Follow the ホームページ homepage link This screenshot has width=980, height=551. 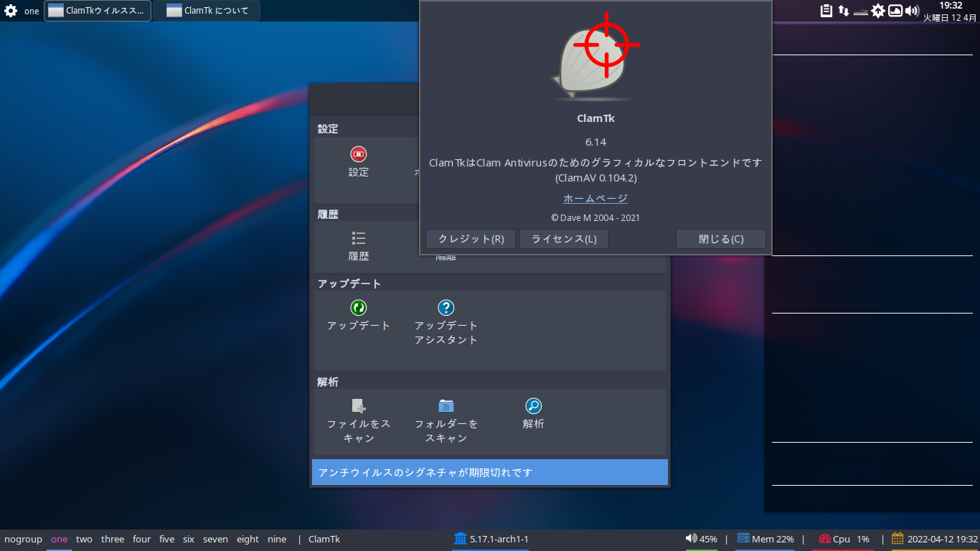point(595,199)
